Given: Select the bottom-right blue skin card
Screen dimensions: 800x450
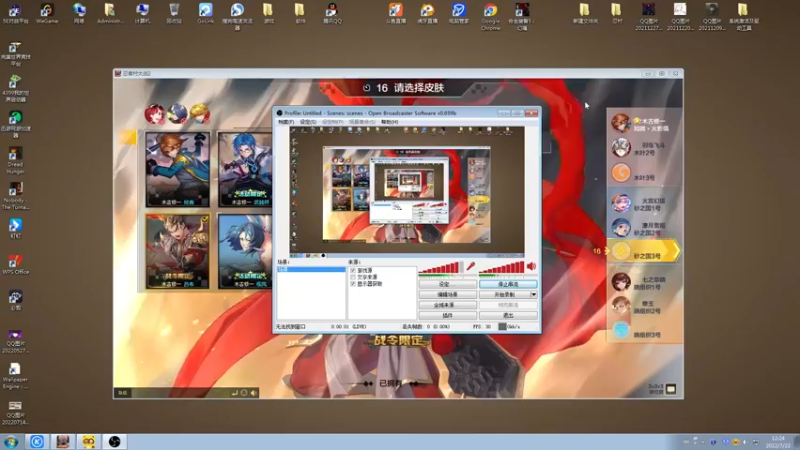Looking at the screenshot, I should [x=245, y=251].
